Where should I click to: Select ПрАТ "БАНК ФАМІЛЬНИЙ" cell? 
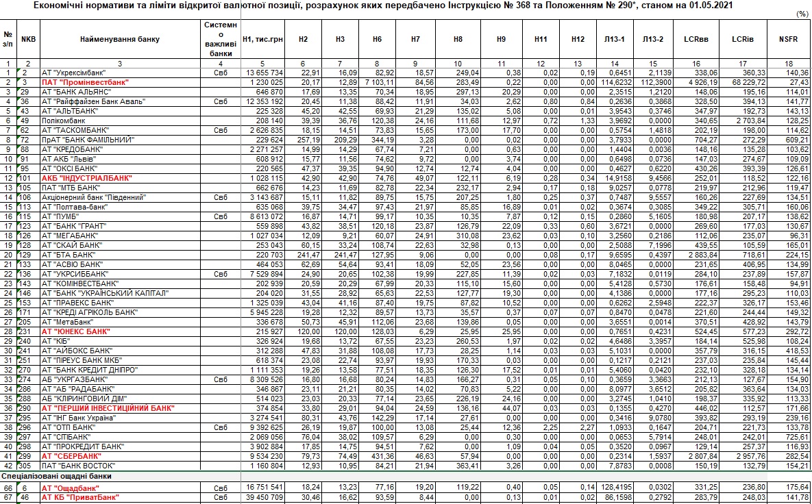click(x=120, y=140)
